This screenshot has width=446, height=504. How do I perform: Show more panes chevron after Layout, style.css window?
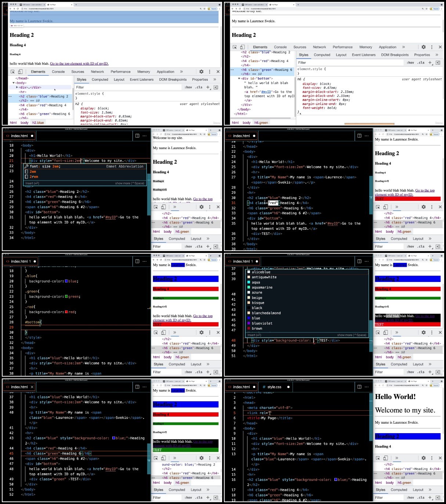point(430,490)
